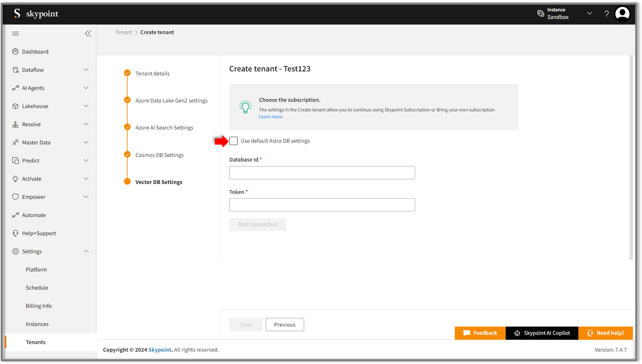Select Tenants in sidebar
The width and height of the screenshot is (642, 364).
click(36, 342)
